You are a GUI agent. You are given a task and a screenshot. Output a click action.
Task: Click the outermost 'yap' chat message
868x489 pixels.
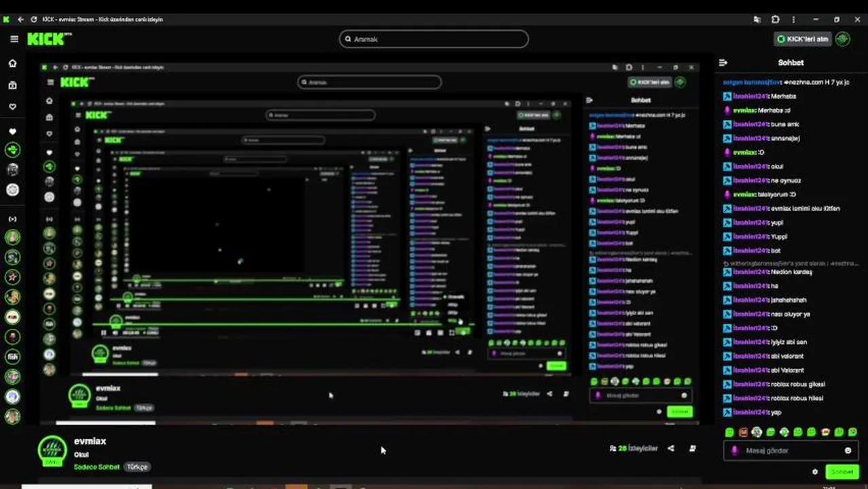(753, 412)
